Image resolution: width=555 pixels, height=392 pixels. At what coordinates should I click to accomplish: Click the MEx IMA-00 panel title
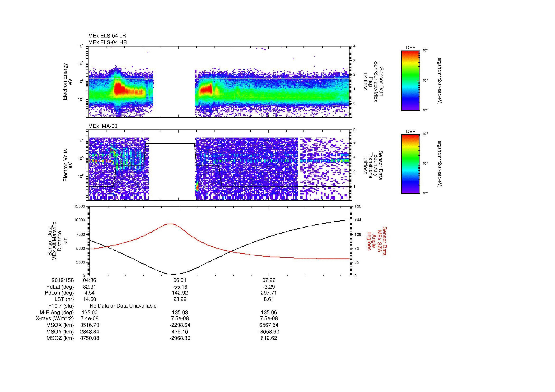103,126
